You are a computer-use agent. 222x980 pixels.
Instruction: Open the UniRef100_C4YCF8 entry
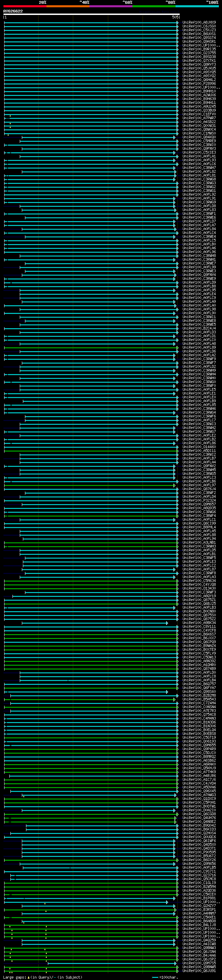(x=199, y=630)
